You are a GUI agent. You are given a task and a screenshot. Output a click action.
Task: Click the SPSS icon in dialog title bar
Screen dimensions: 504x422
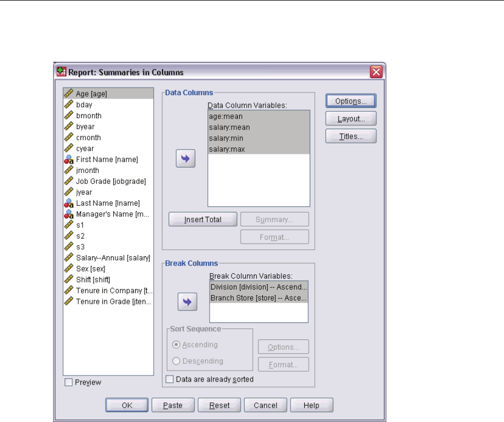coord(61,72)
